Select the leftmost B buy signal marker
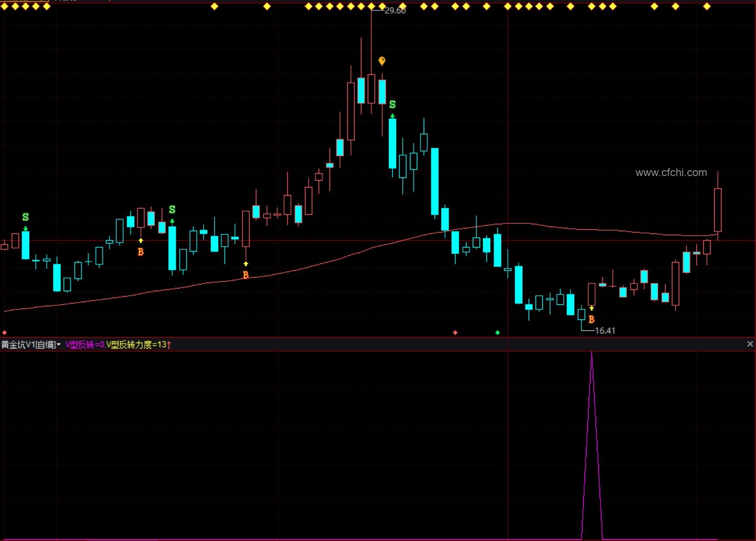 click(140, 252)
